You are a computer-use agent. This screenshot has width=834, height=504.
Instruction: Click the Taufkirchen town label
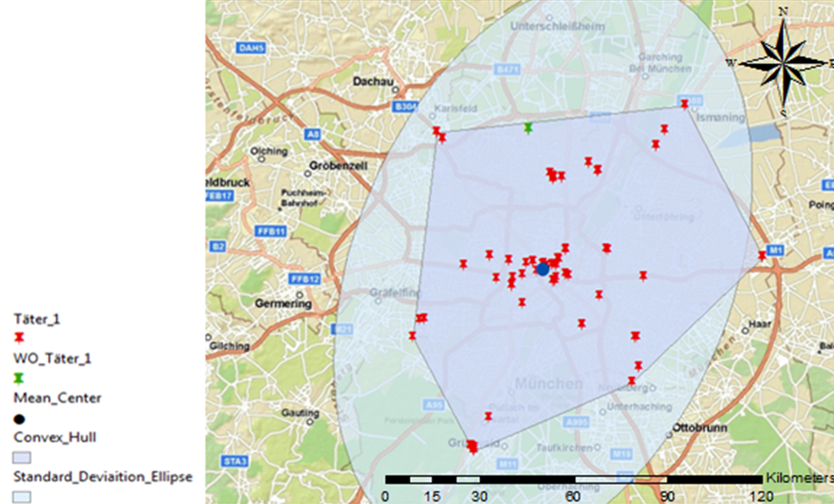click(564, 447)
